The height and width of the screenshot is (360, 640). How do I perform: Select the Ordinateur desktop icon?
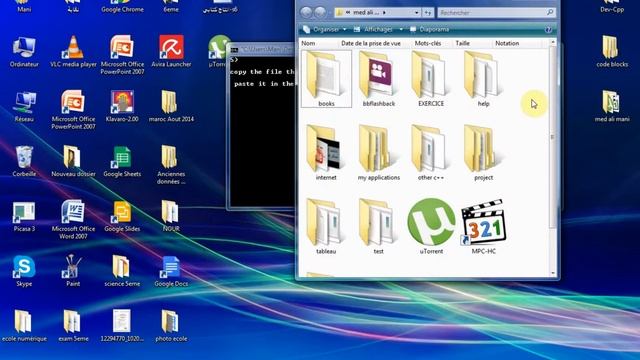(24, 52)
